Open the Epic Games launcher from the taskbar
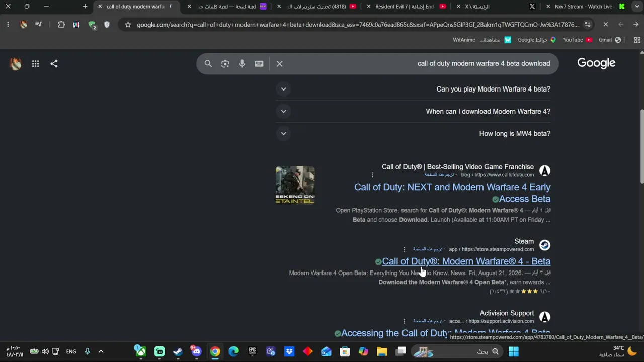644x362 pixels. coord(252,352)
